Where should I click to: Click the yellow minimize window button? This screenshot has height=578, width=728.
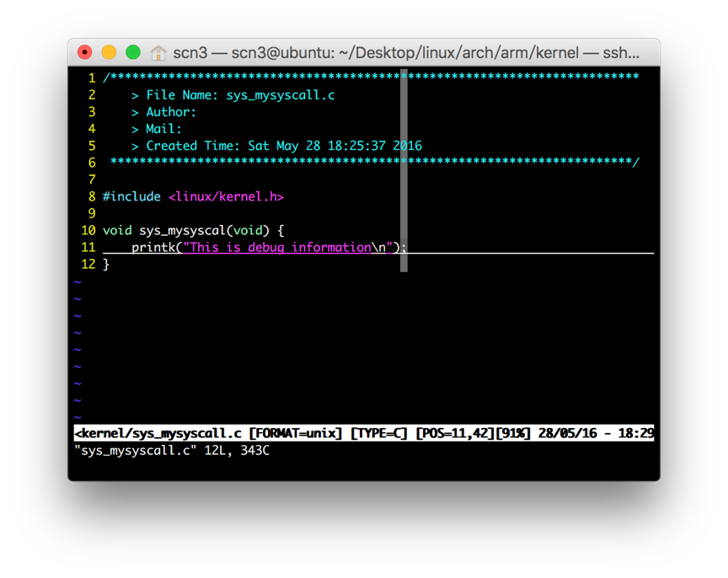coord(109,52)
